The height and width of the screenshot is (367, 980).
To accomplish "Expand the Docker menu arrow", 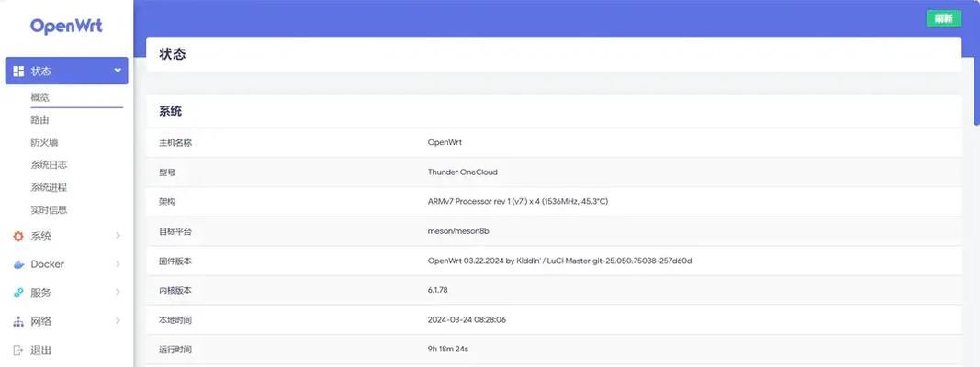I will coord(118,264).
